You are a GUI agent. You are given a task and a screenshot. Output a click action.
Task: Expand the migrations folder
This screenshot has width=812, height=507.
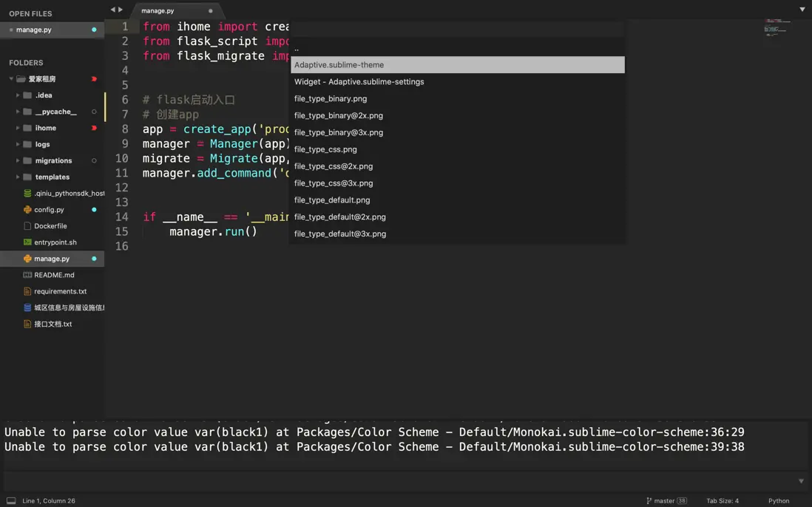[18, 160]
